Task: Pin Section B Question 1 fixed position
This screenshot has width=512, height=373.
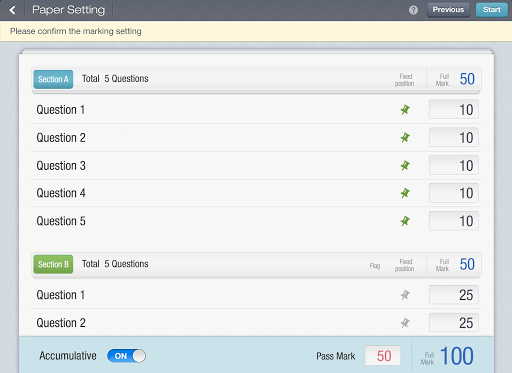Action: point(405,295)
